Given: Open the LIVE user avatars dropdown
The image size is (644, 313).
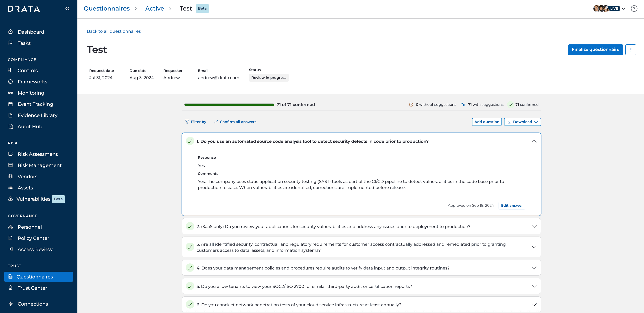Looking at the screenshot, I should (x=623, y=9).
